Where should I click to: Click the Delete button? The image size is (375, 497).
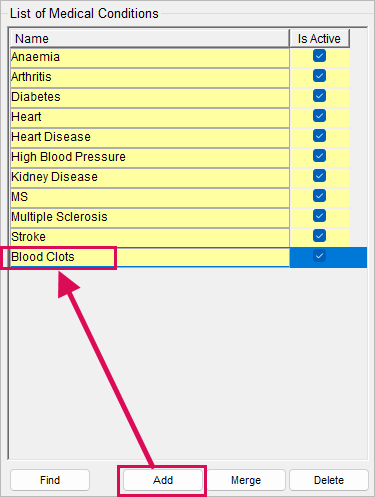click(329, 480)
